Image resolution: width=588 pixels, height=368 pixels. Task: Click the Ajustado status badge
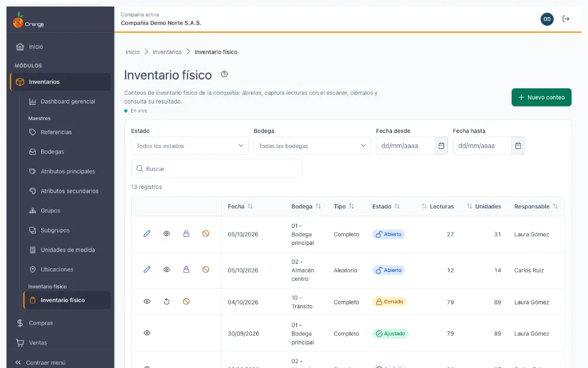point(390,333)
